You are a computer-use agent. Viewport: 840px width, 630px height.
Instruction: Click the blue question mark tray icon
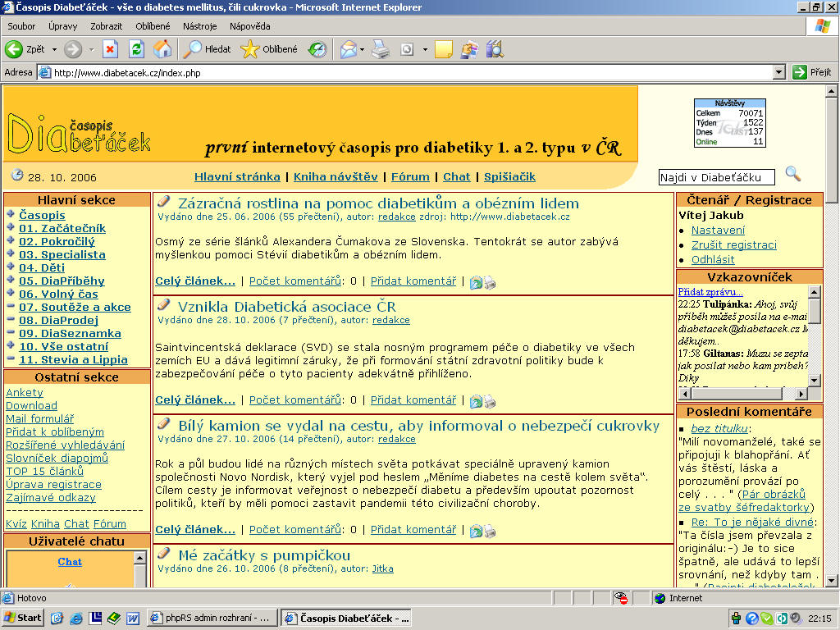click(751, 619)
